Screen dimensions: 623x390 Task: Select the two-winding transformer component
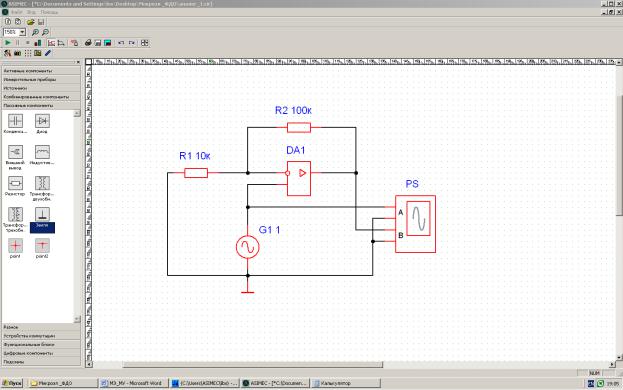(x=42, y=183)
